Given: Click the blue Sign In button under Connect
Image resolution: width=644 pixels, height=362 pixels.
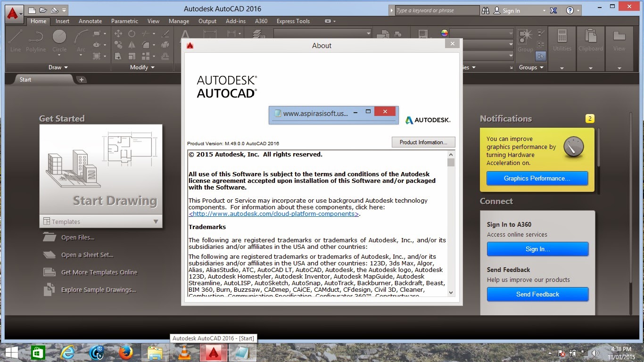Looking at the screenshot, I should point(537,249).
